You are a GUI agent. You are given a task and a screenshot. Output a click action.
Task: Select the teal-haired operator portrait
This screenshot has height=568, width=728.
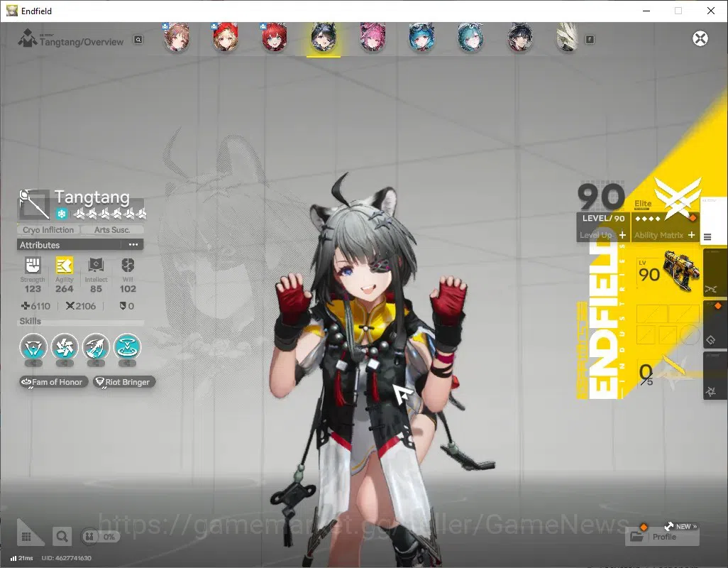pyautogui.click(x=470, y=38)
